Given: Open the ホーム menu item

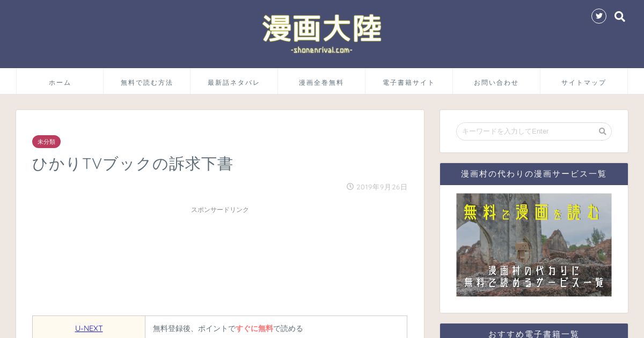Looking at the screenshot, I should (x=60, y=82).
